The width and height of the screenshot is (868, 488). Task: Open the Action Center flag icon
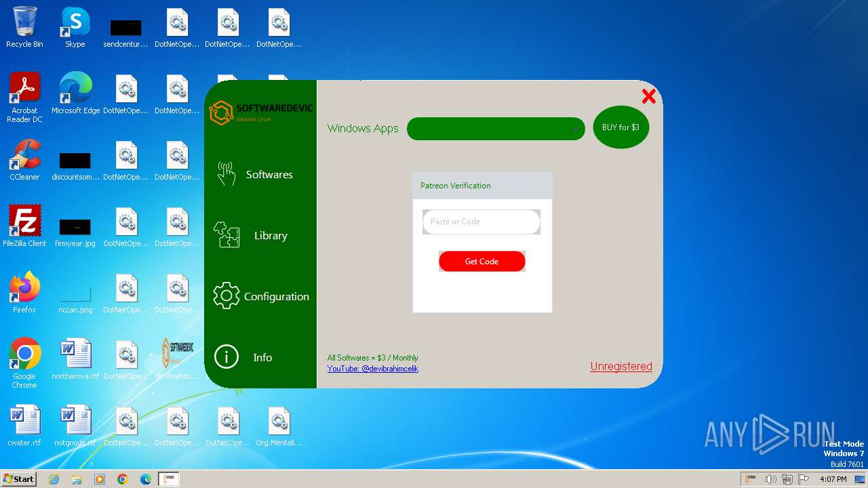click(x=803, y=479)
